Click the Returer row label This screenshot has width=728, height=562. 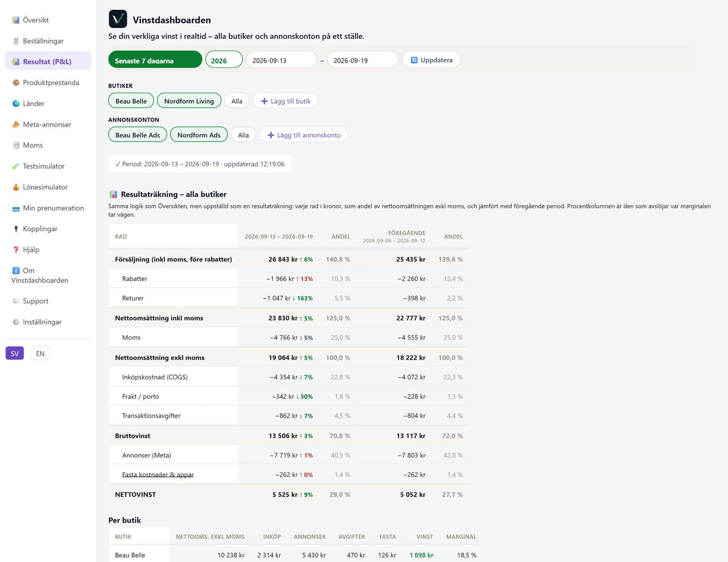point(133,298)
